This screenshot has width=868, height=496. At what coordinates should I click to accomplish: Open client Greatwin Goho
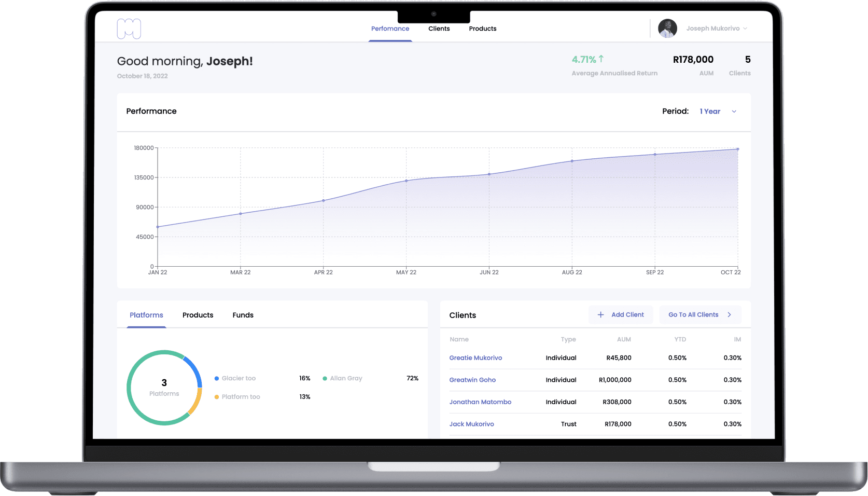coord(472,380)
